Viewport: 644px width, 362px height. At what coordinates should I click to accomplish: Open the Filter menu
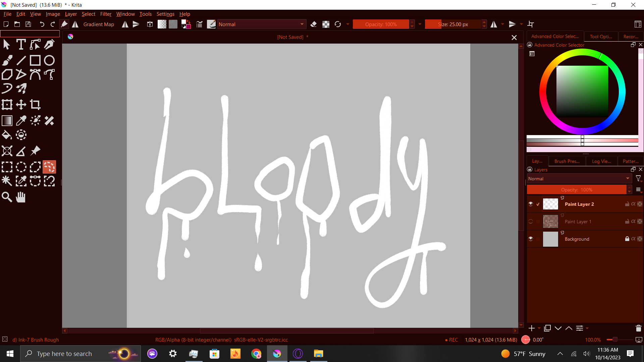(106, 14)
